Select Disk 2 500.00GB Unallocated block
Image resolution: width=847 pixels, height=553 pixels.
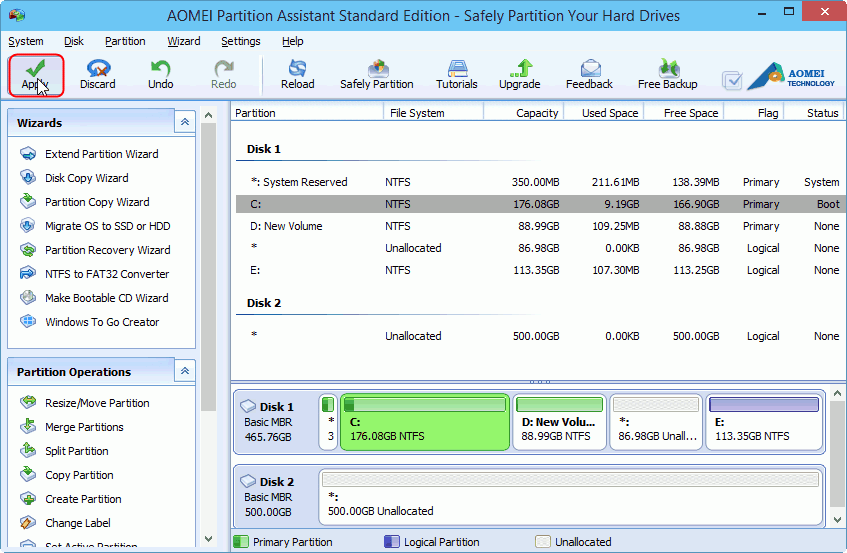coord(570,497)
